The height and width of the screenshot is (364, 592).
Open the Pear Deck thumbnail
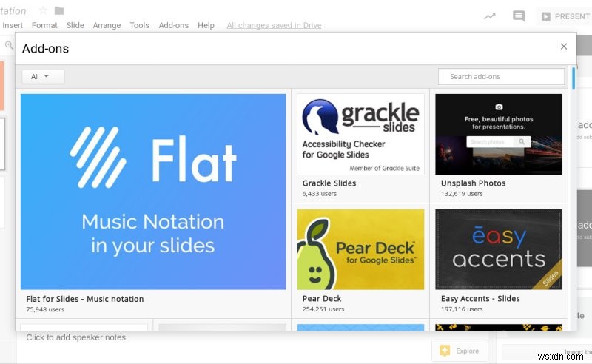pos(360,249)
